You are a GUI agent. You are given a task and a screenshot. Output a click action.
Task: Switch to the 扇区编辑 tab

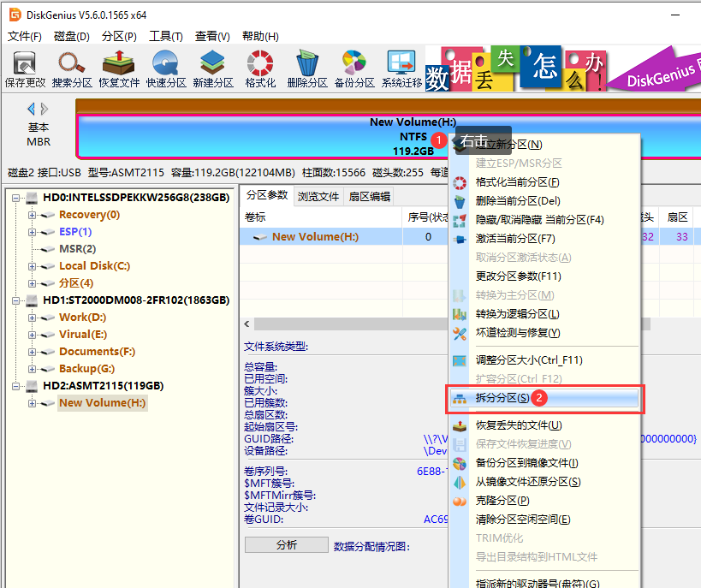(369, 196)
